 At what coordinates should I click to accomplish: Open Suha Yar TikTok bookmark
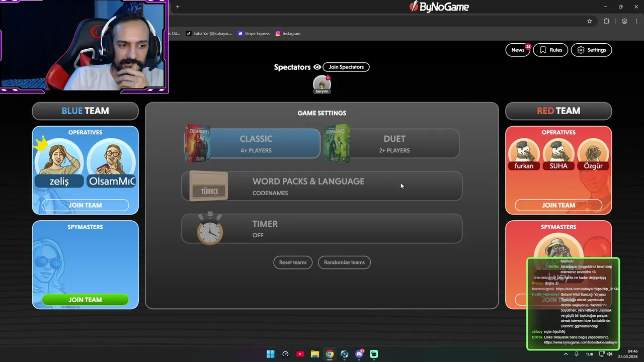209,34
